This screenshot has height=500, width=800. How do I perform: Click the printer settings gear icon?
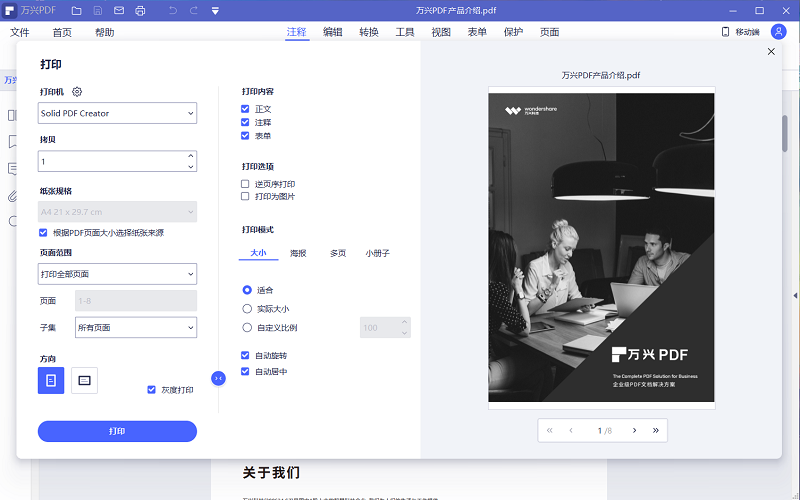pos(77,92)
